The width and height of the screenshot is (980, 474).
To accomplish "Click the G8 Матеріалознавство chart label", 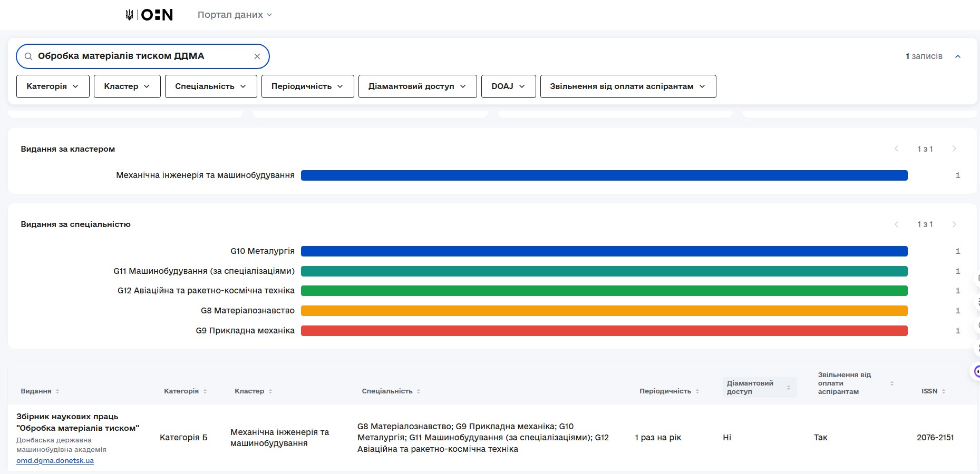I will point(248,311).
